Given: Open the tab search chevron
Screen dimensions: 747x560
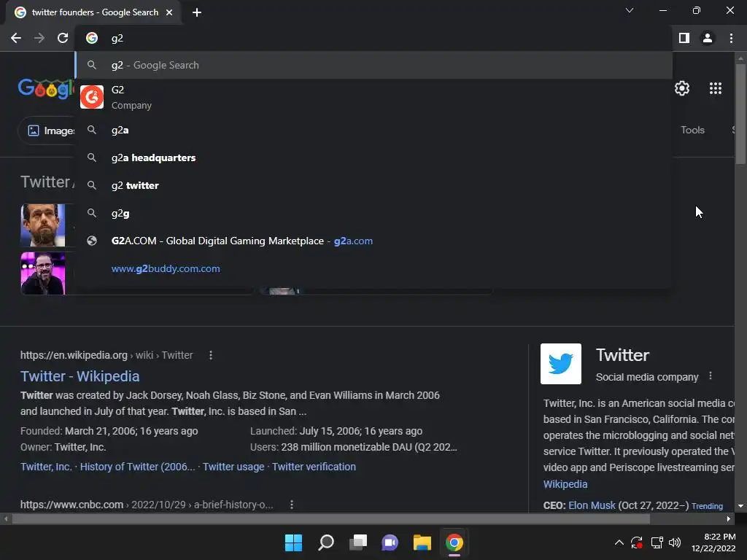Looking at the screenshot, I should [630, 10].
